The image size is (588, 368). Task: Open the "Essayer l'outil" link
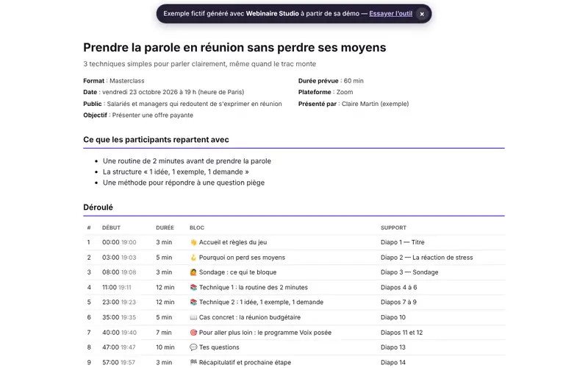point(391,13)
